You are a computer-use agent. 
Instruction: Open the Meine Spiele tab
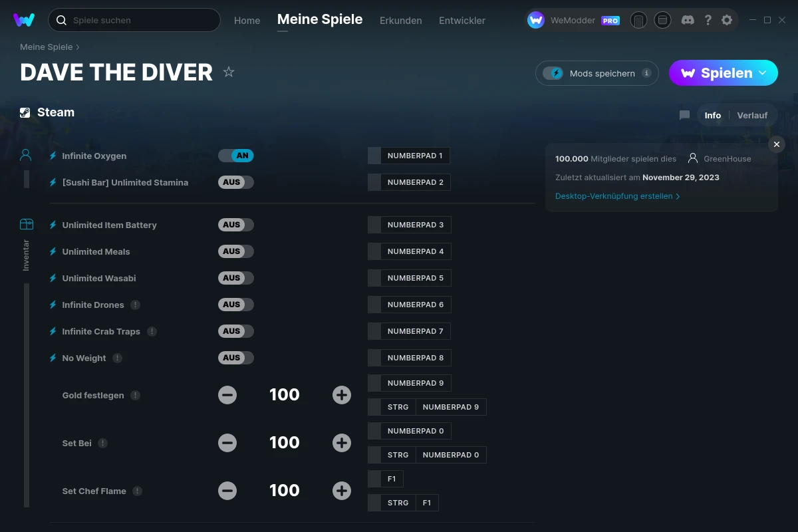[x=320, y=20]
